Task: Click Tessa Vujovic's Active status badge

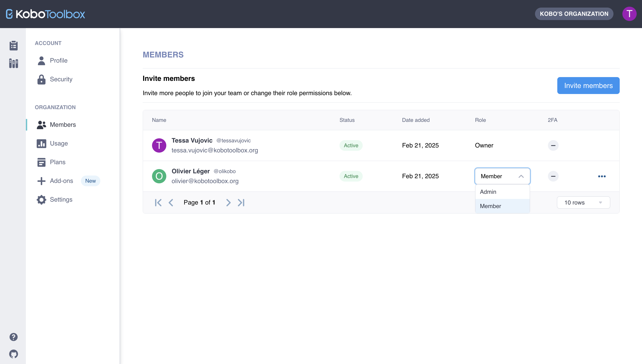Action: (x=351, y=145)
